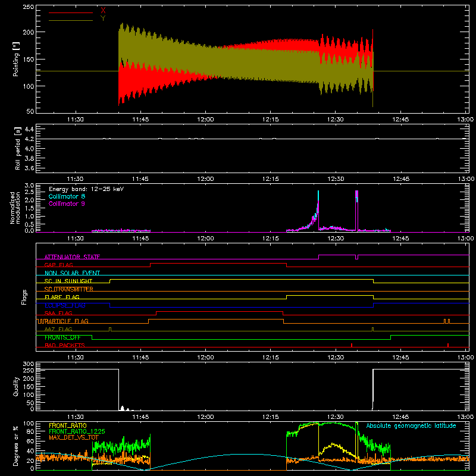
Task: Select the GAP_FLAG label
Action: pyautogui.click(x=58, y=265)
